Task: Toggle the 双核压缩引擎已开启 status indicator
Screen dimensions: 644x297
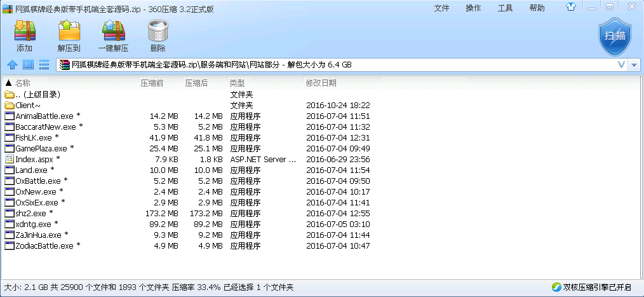Action: click(x=592, y=287)
